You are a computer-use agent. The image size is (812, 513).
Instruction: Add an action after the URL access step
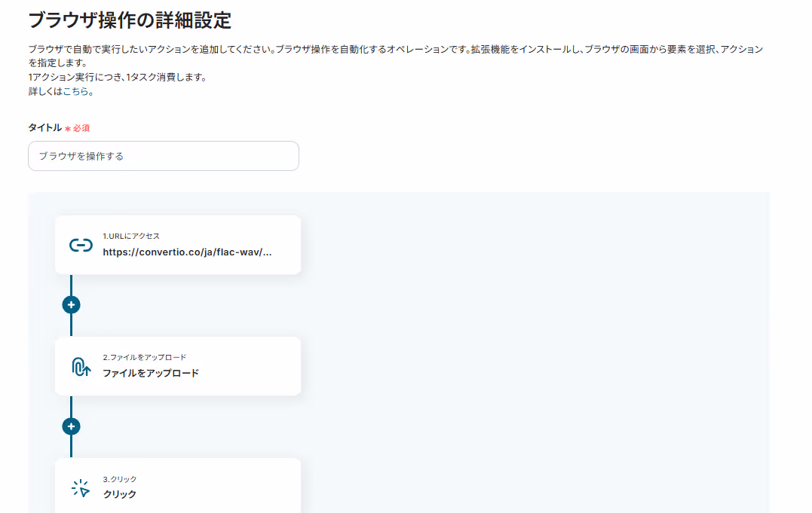click(71, 305)
